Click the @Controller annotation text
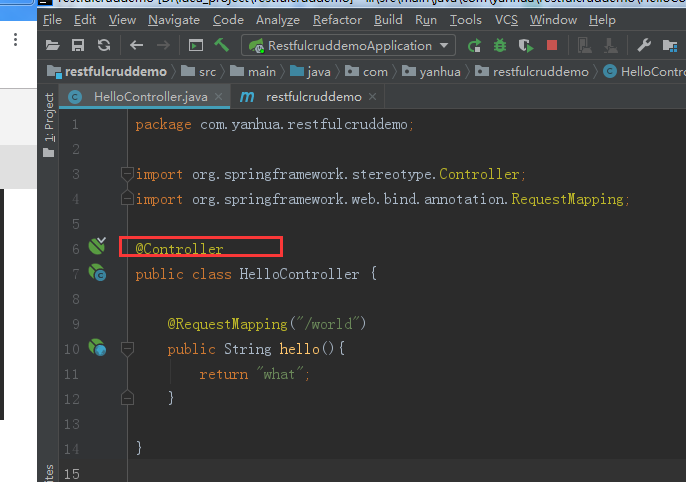This screenshot has height=482, width=686. coord(179,249)
